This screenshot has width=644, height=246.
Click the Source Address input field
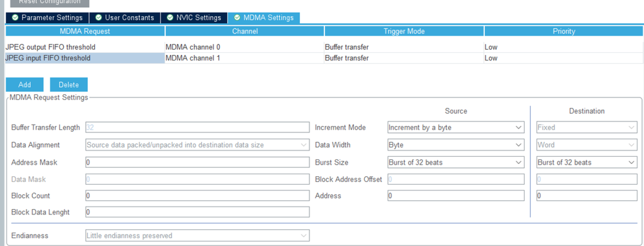tap(456, 196)
